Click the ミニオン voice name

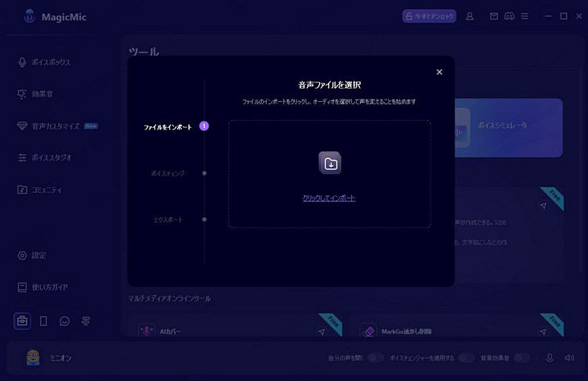point(60,358)
